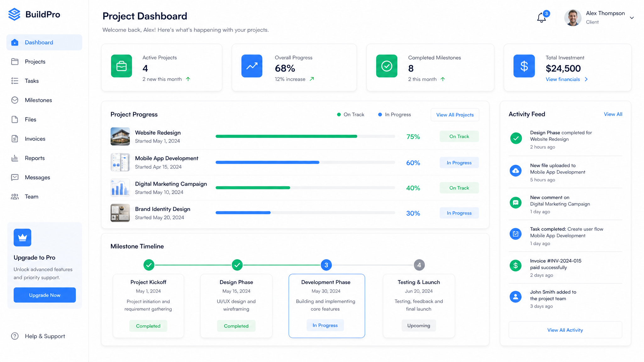Image resolution: width=644 pixels, height=362 pixels.
Task: Click the Team people icon in sidebar
Action: (15, 197)
